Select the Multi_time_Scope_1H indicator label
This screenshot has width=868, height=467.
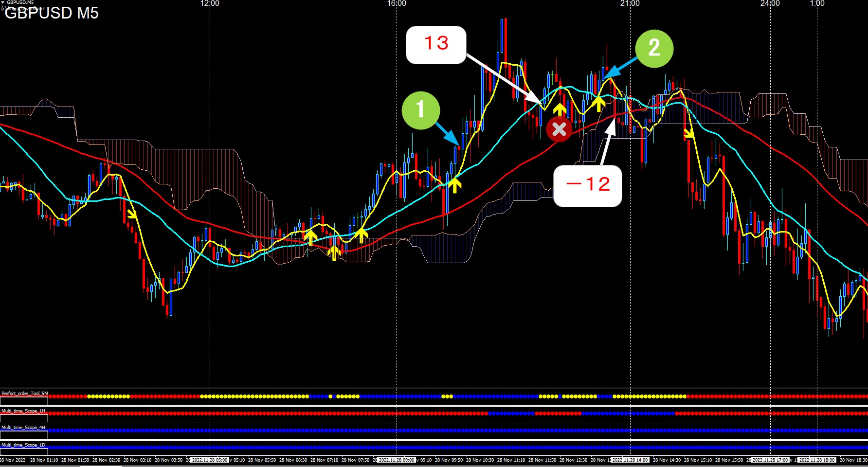point(23,411)
